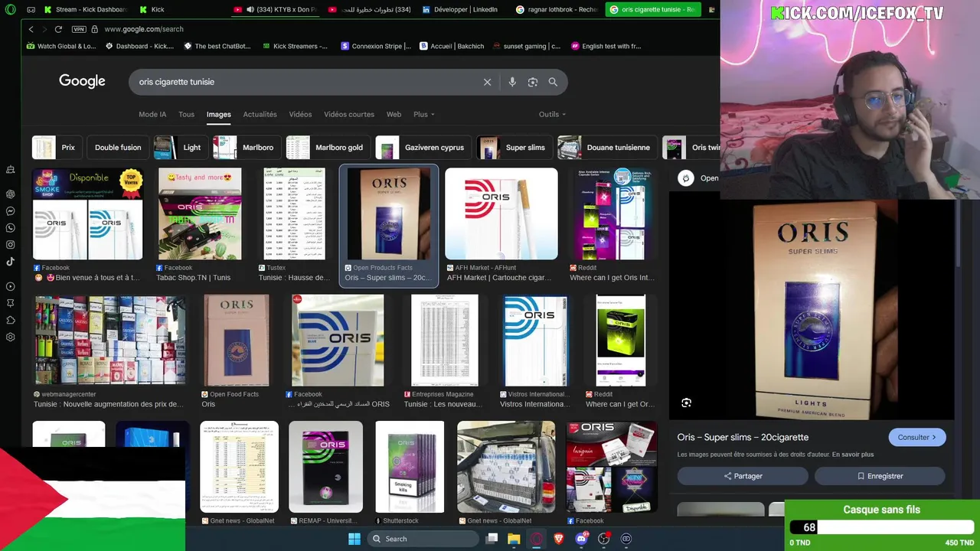The height and width of the screenshot is (551, 980).
Task: Switch to the Vidéos courtes tab
Action: coord(349,114)
